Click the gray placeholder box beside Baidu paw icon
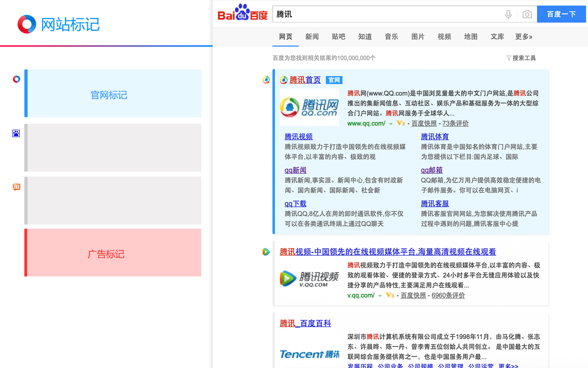This screenshot has height=368, width=588. coord(113,148)
